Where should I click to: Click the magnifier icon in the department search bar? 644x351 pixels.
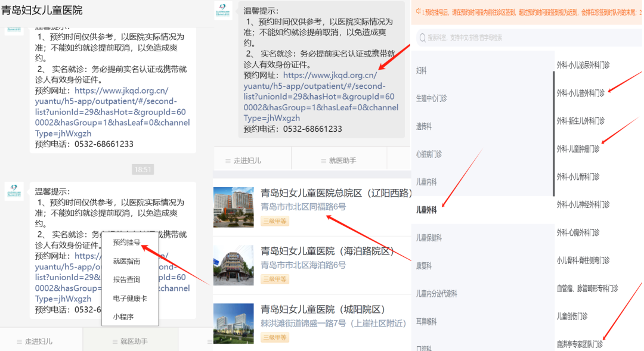coord(422,38)
